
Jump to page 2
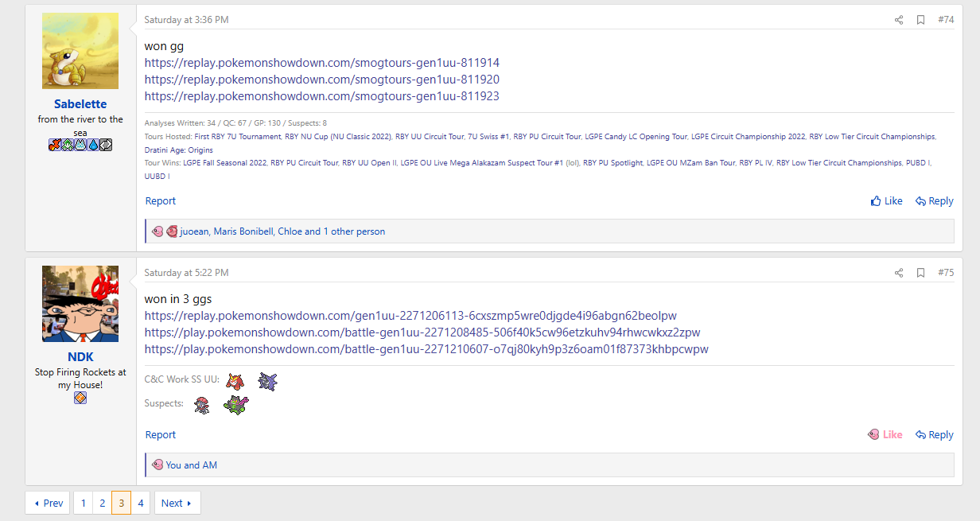103,504
